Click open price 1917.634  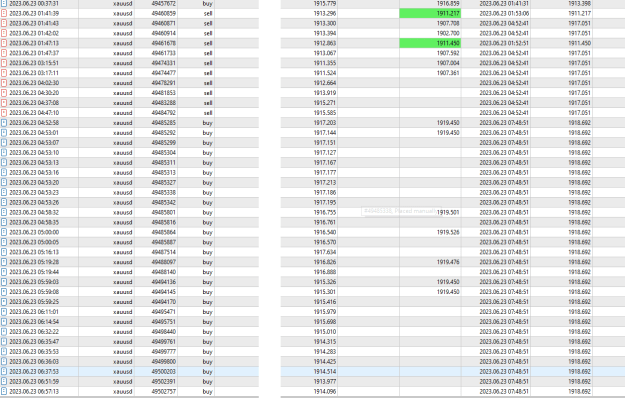coord(324,252)
